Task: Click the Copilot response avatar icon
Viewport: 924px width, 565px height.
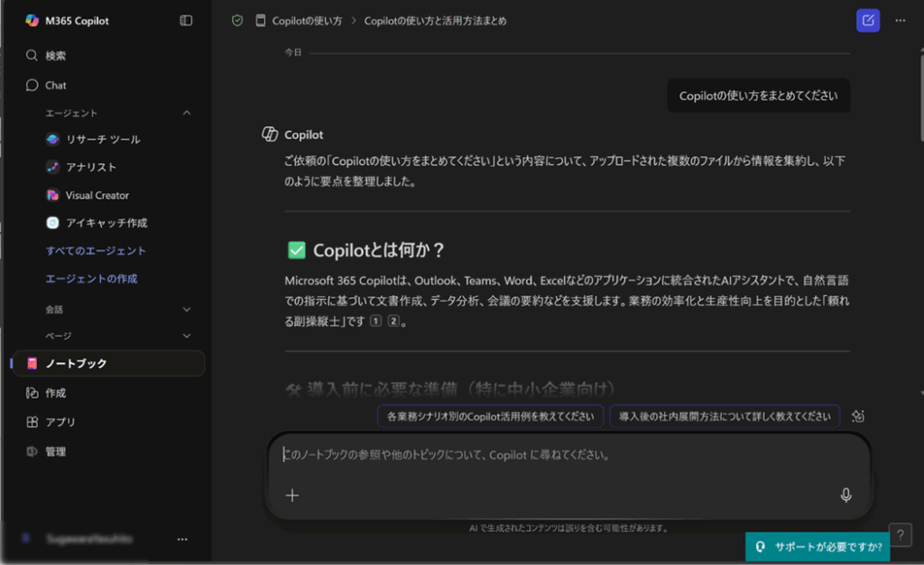Action: tap(270, 134)
